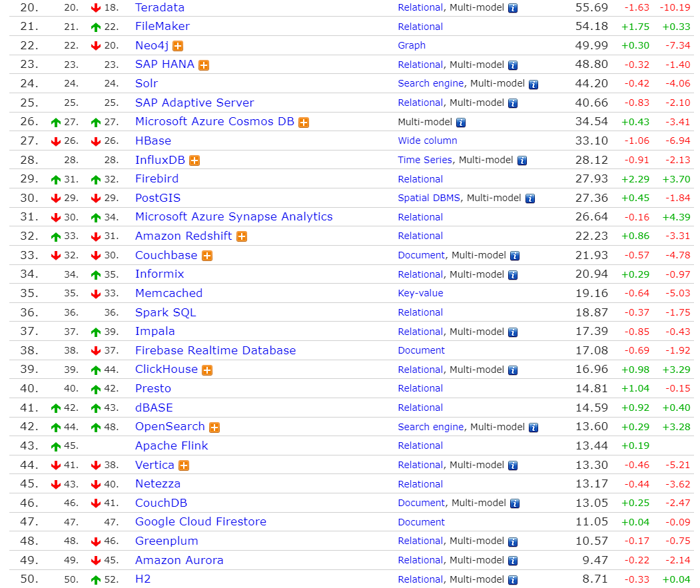This screenshot has width=700, height=588.
Task: Expand Amazon Redshift with the plus icon
Action: 241,236
